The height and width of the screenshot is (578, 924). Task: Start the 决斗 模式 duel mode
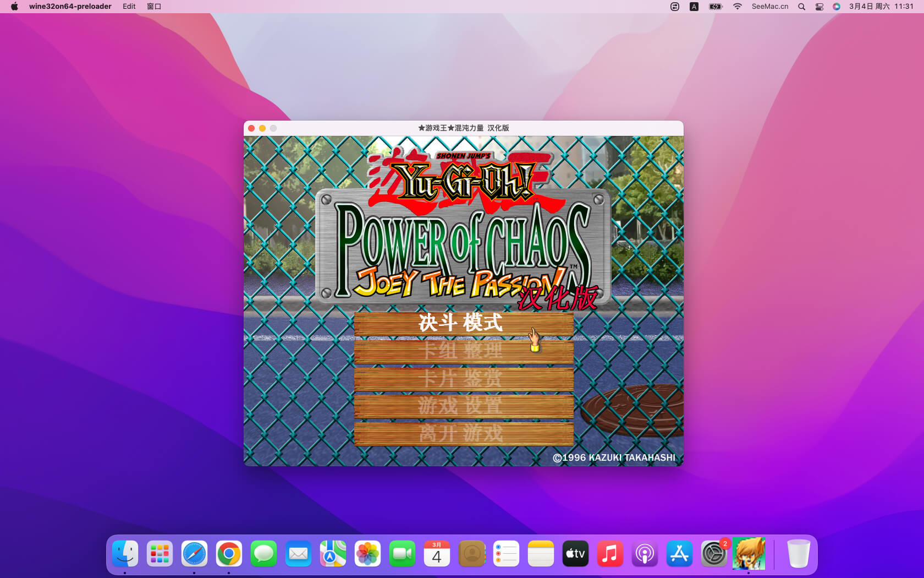tap(464, 323)
